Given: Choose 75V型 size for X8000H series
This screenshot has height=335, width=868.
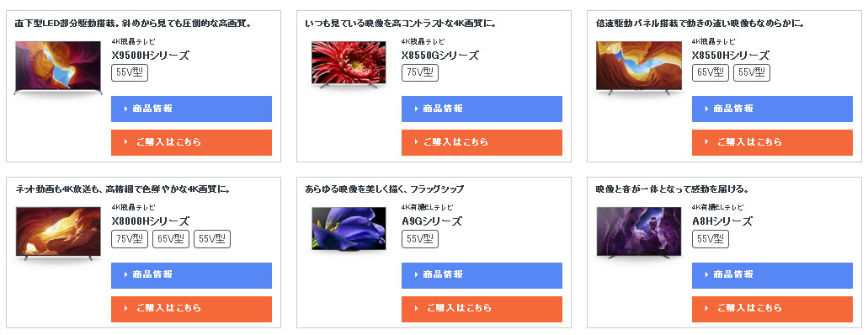Looking at the screenshot, I should [130, 239].
